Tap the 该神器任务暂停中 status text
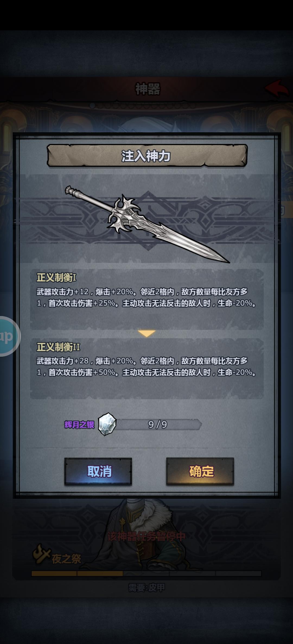 click(x=146, y=536)
